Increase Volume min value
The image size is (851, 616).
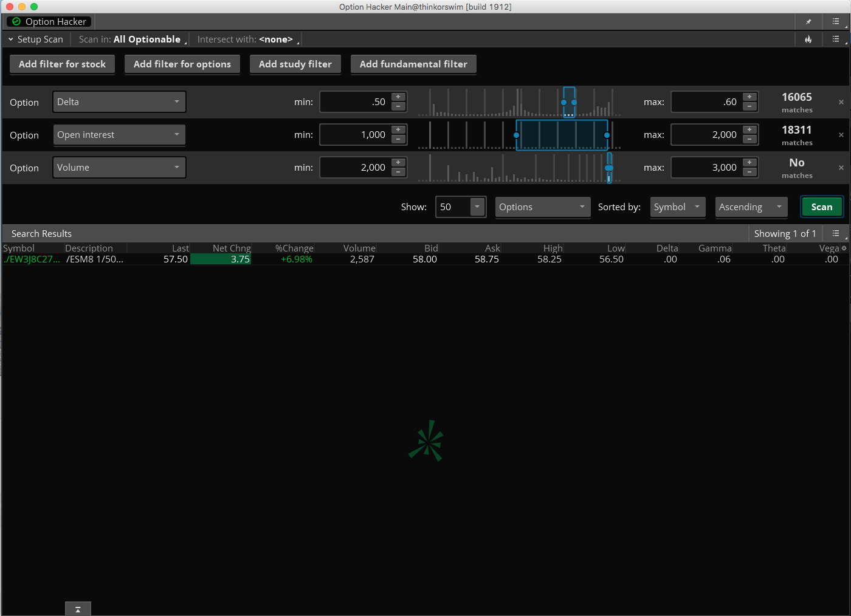(398, 163)
